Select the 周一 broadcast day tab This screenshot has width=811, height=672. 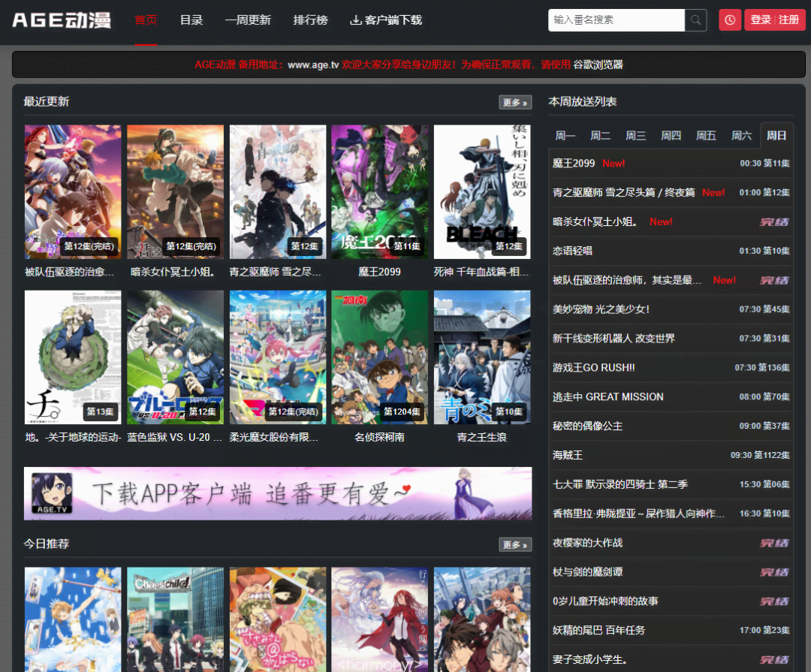pos(565,136)
